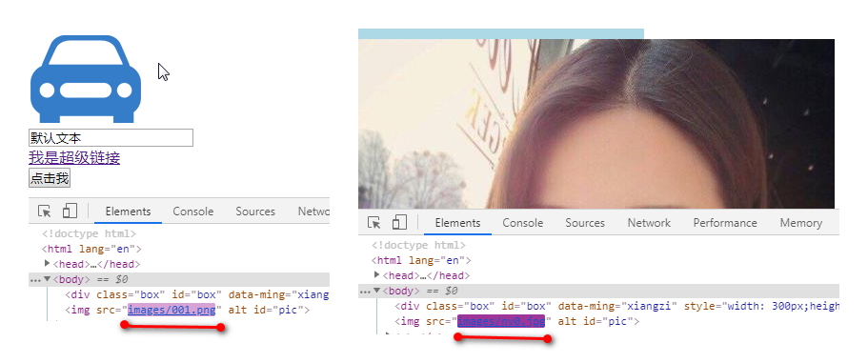This screenshot has height=363, width=868.
Task: Follow the 我是超级链接 hyperlink
Action: (x=74, y=158)
